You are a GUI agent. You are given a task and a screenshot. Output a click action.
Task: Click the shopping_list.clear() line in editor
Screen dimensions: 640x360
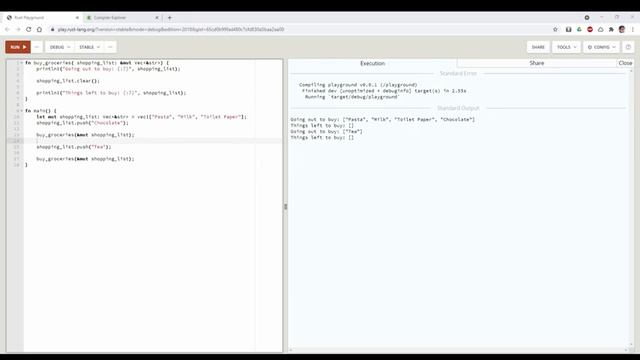tap(68, 81)
